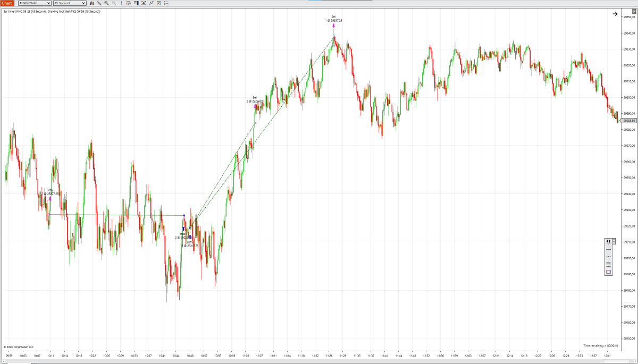Image resolution: width=638 pixels, height=364 pixels.
Task: Click the scroll-to-right arrow on chart
Action: [615, 14]
